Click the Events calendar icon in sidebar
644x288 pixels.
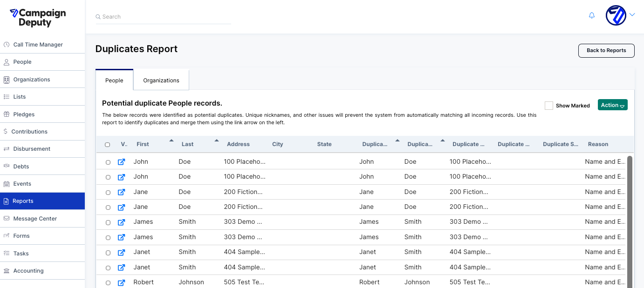tap(7, 184)
